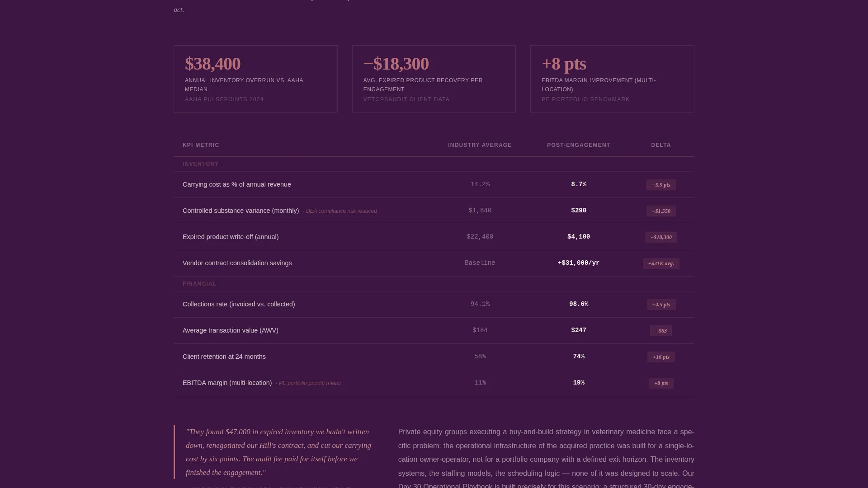Click the $184 industry average cell
Viewport: 868px width, 488px height.
click(x=480, y=330)
